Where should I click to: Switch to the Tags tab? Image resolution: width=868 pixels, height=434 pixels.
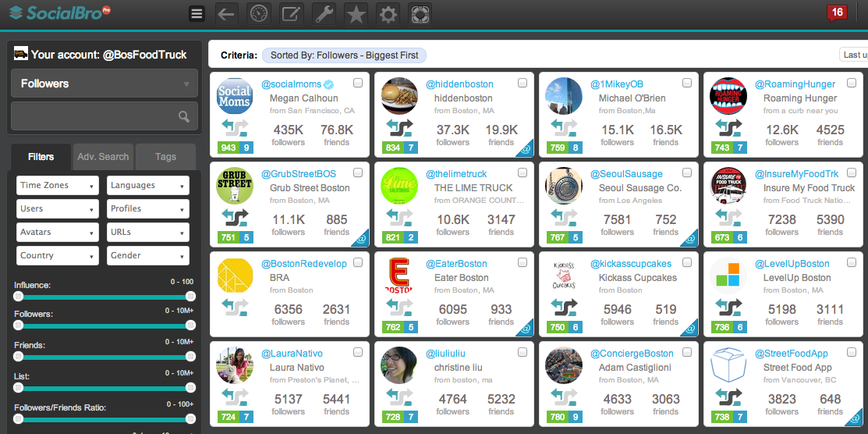pyautogui.click(x=165, y=157)
